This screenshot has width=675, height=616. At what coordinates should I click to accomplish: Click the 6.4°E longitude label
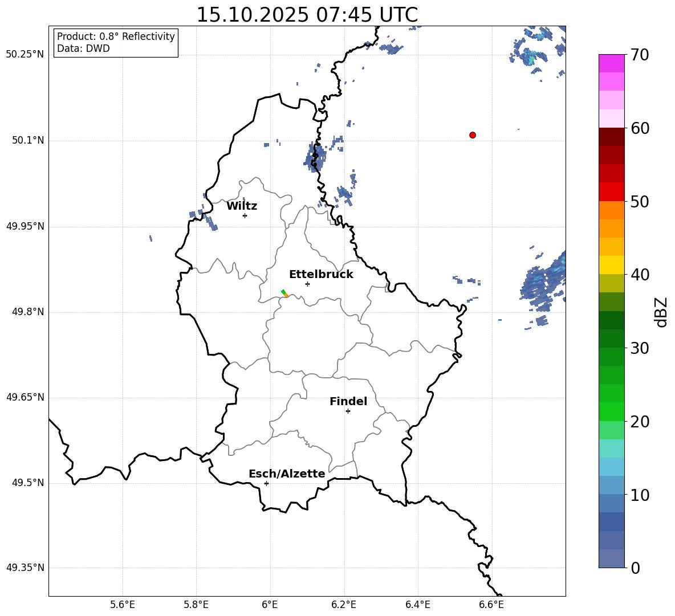click(x=417, y=605)
